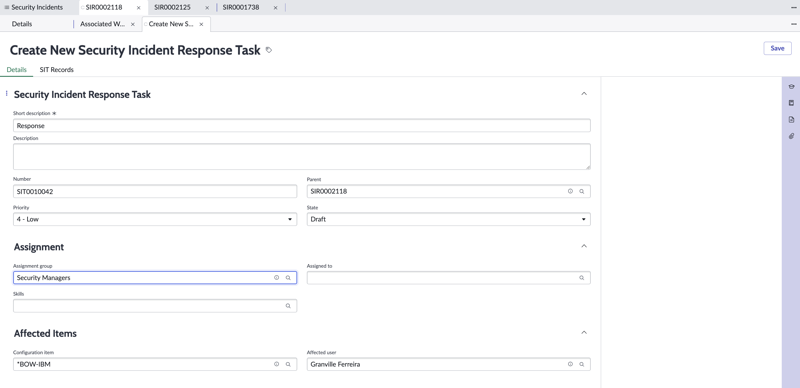800x388 pixels.
Task: Open Assigned to lookup search
Action: point(582,278)
